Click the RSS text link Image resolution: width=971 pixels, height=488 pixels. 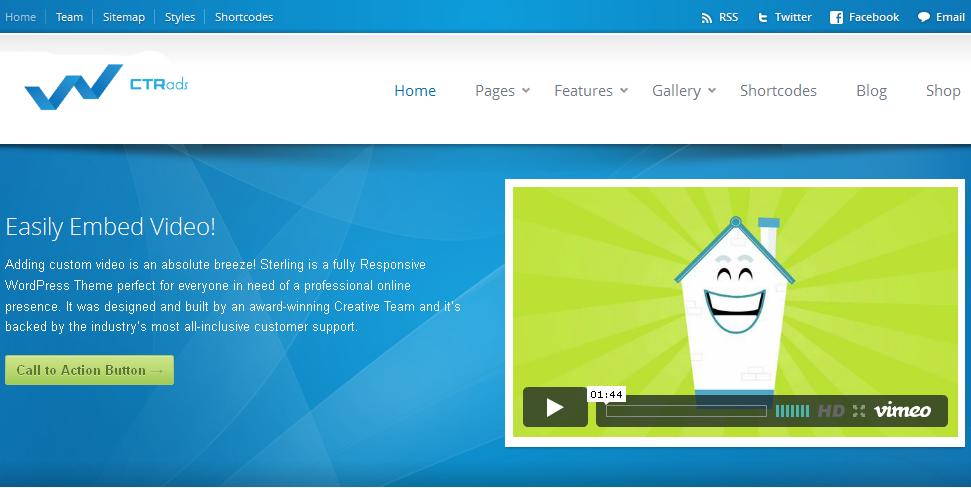[x=728, y=17]
